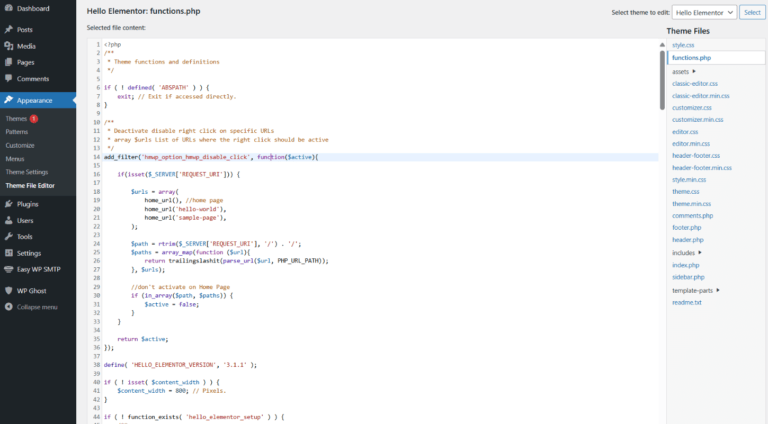Expand the assets folder

click(694, 71)
